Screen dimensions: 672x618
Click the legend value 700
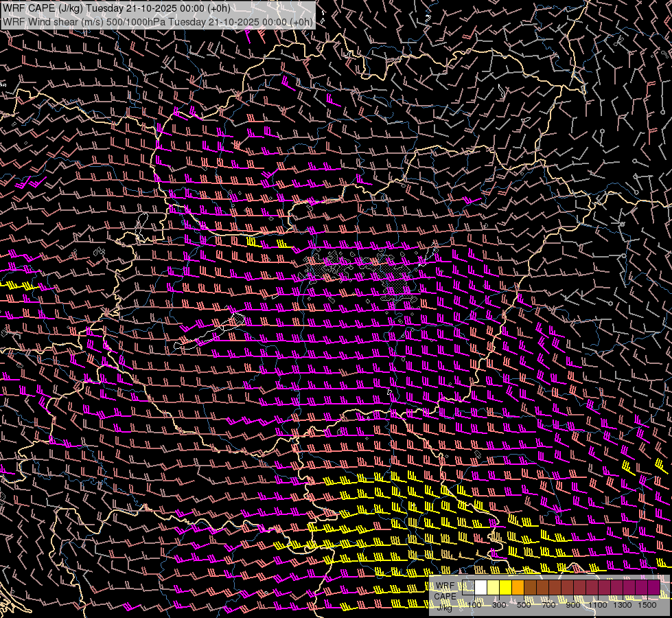click(548, 605)
